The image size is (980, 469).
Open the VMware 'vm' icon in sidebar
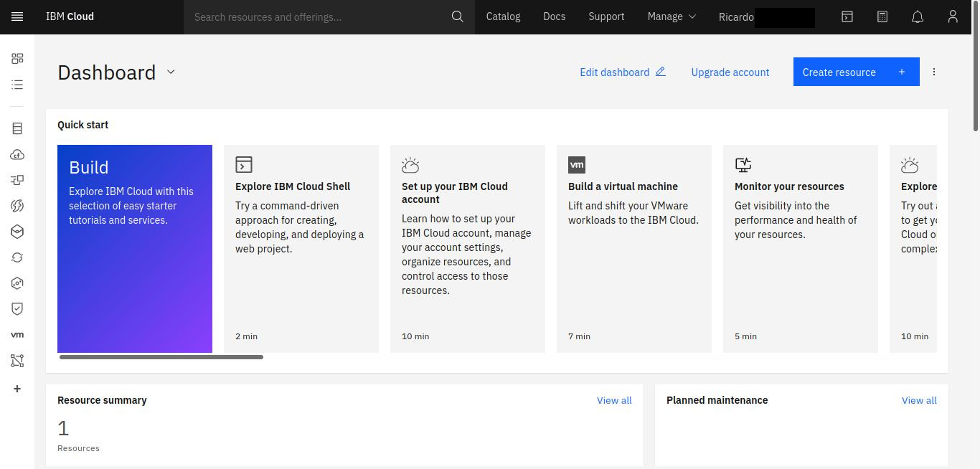[17, 335]
